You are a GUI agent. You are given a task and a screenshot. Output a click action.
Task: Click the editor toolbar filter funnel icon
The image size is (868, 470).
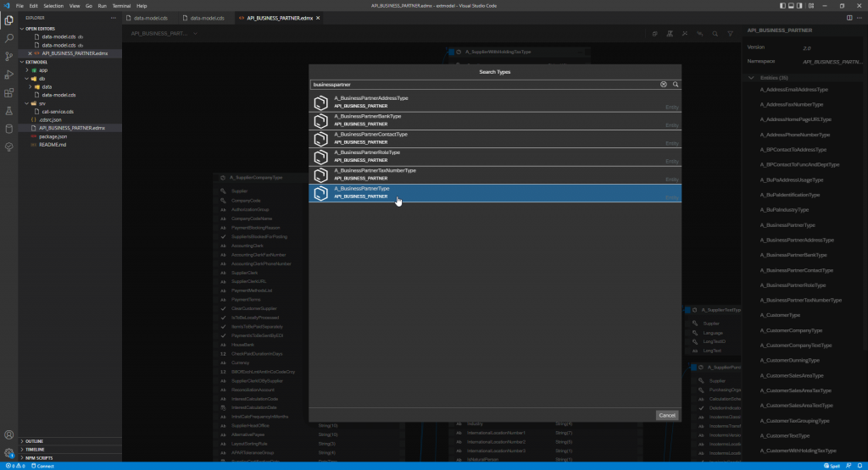click(x=730, y=34)
